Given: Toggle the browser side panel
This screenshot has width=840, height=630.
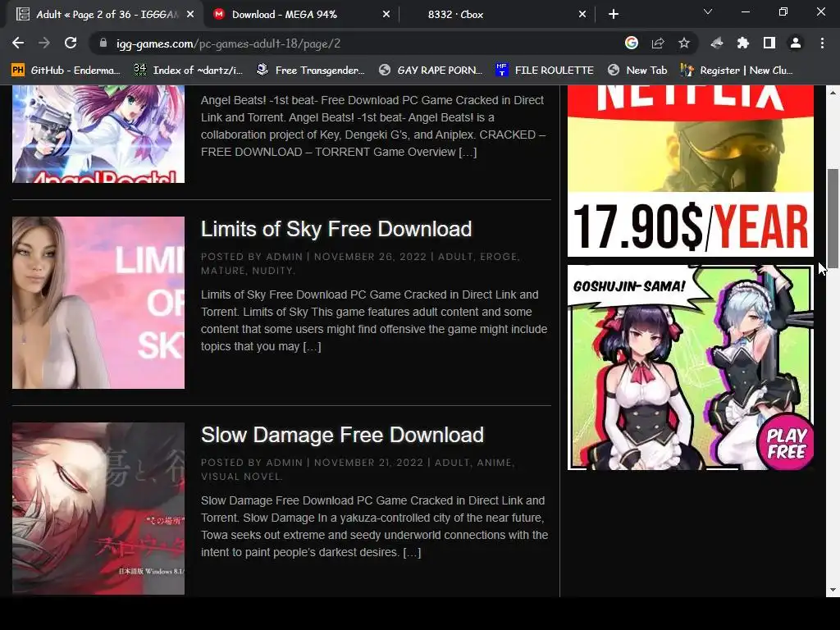Looking at the screenshot, I should tap(769, 43).
